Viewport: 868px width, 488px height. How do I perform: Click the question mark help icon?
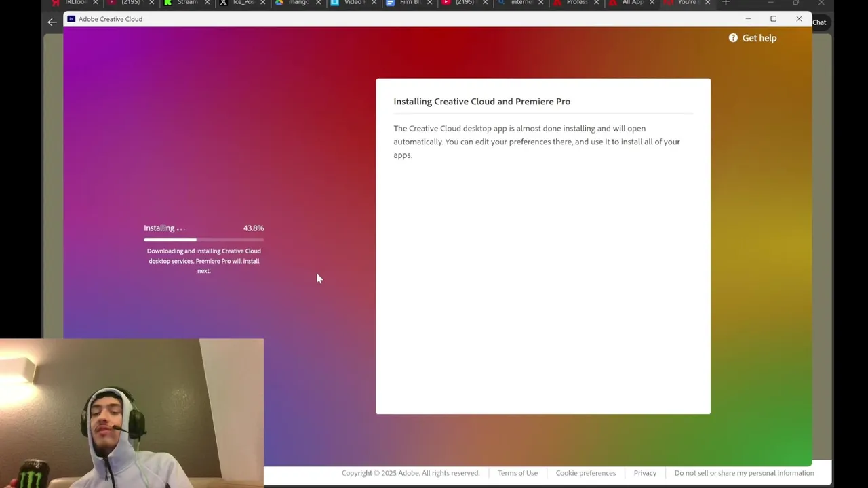point(733,38)
